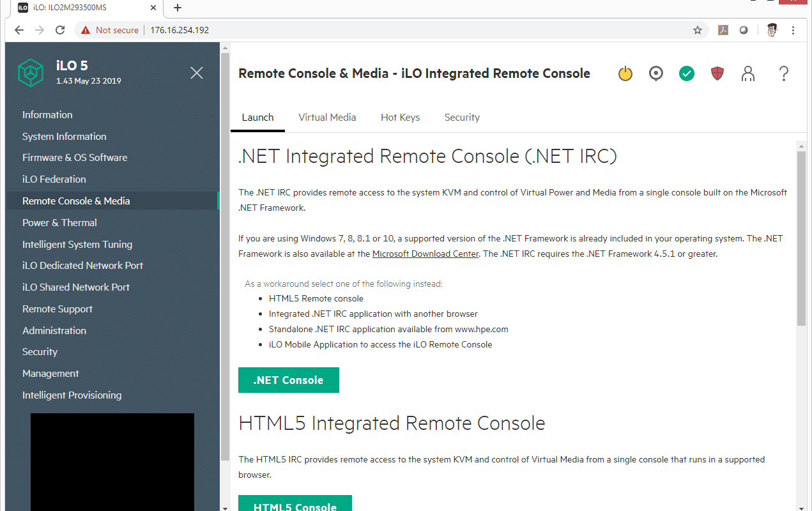Click the 'HTML5 Remote console' bullet text

pyautogui.click(x=316, y=298)
